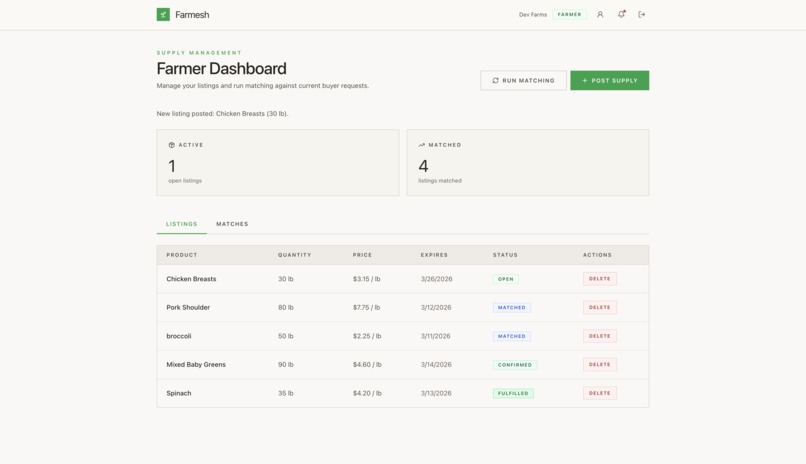The height and width of the screenshot is (464, 806).
Task: Click the Supply Management label
Action: click(x=199, y=52)
